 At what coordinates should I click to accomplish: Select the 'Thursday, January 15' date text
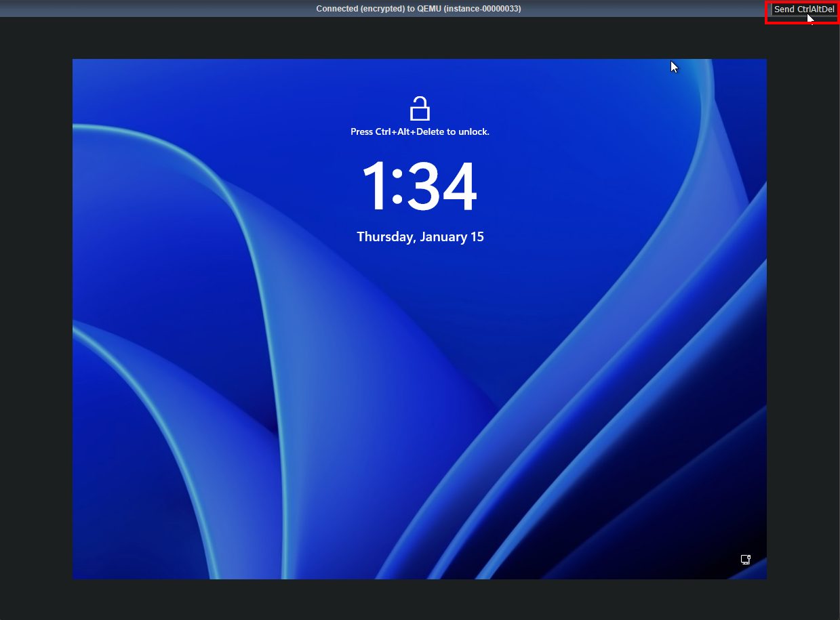click(x=420, y=236)
